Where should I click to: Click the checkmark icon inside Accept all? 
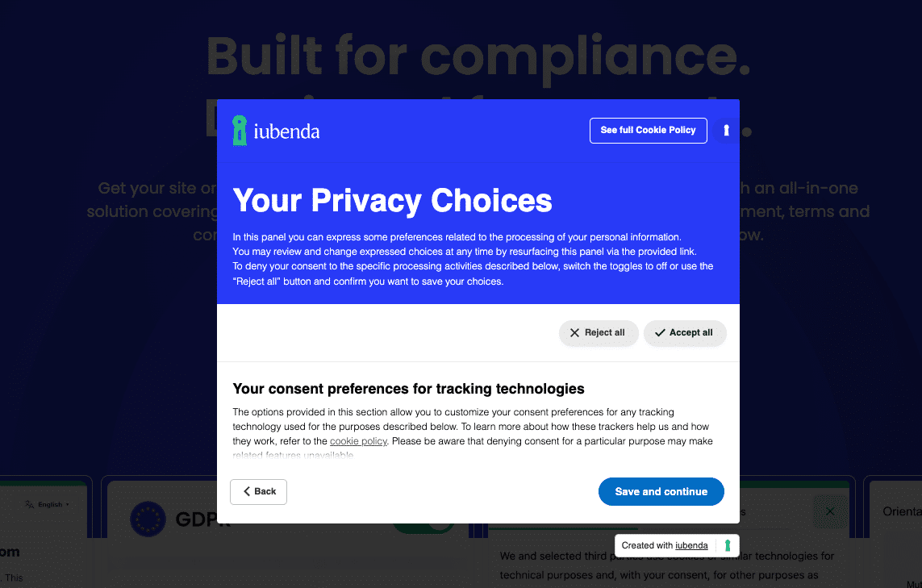[x=659, y=332]
